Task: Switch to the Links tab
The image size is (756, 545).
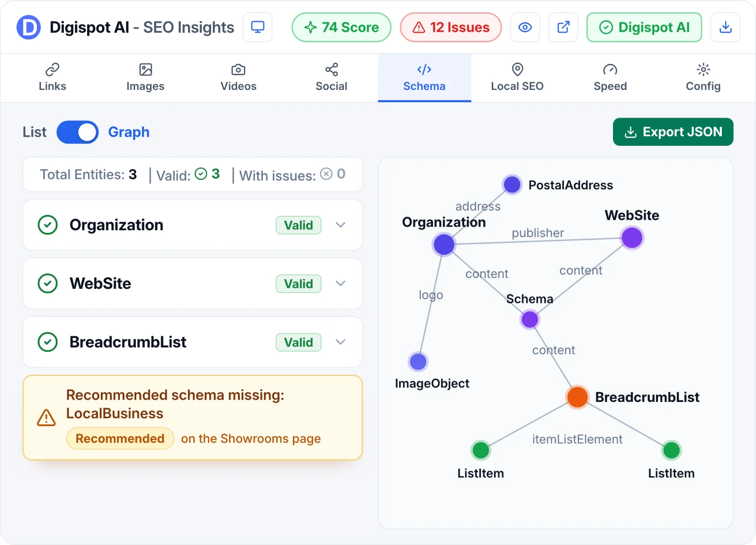Action: 52,78
